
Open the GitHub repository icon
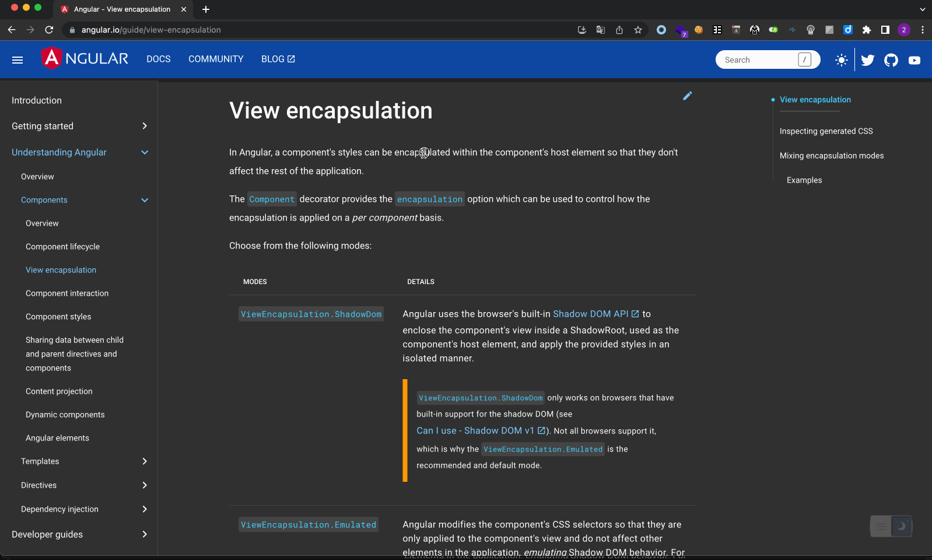click(891, 60)
